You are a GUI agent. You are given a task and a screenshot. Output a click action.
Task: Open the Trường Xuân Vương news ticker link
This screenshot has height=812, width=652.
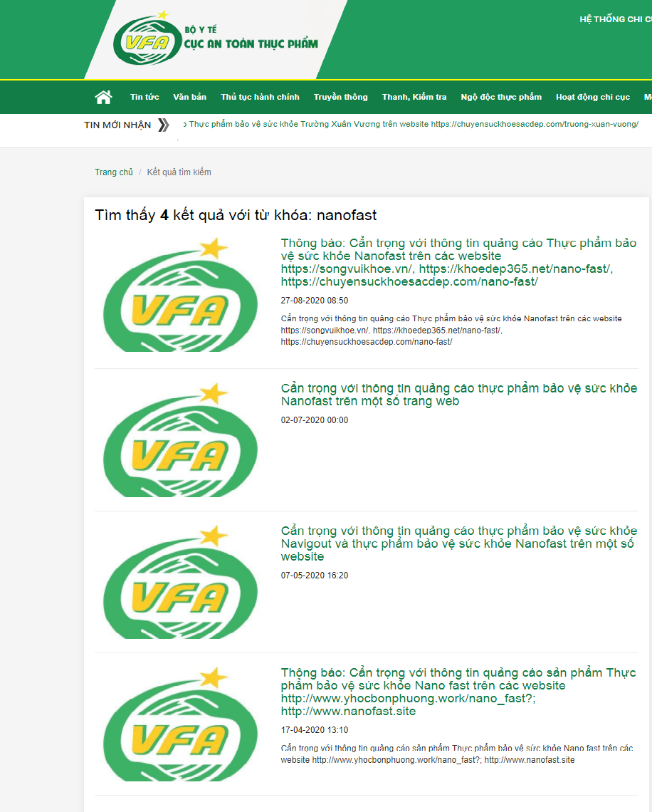click(413, 124)
